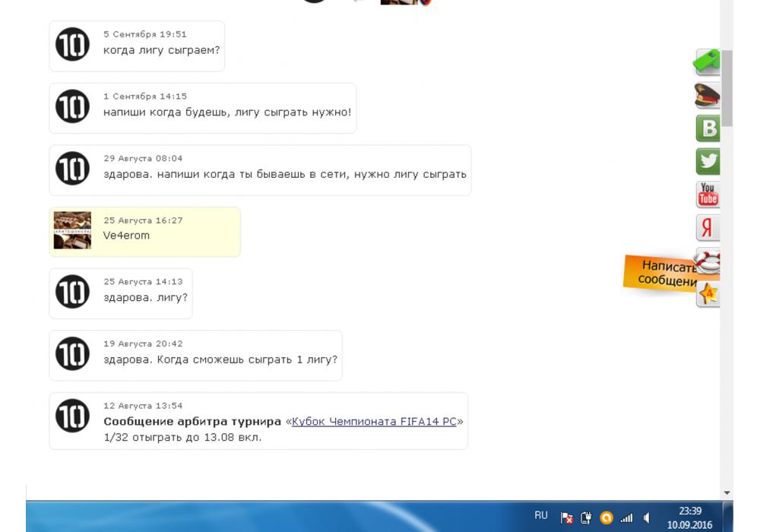This screenshot has height=532, width=760.
Task: Click the green whistle sidebar icon
Action: 707,62
